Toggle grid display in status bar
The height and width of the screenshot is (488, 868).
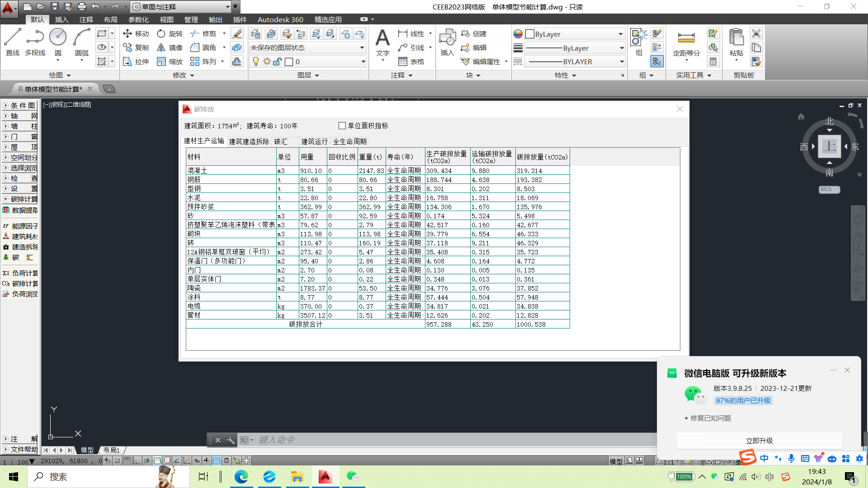click(x=127, y=461)
